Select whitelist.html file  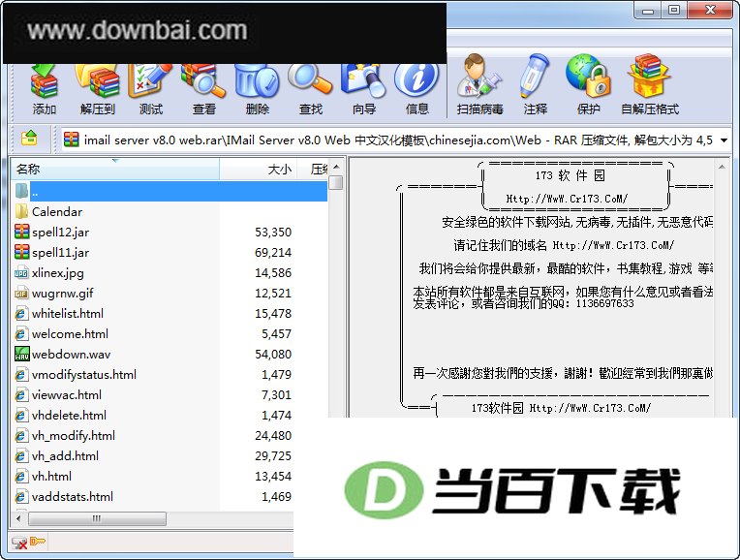[x=68, y=314]
